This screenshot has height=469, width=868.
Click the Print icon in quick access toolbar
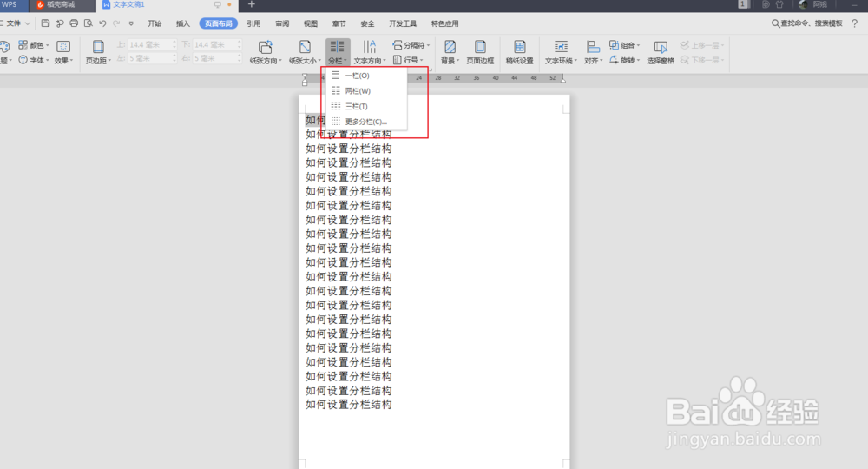(74, 23)
